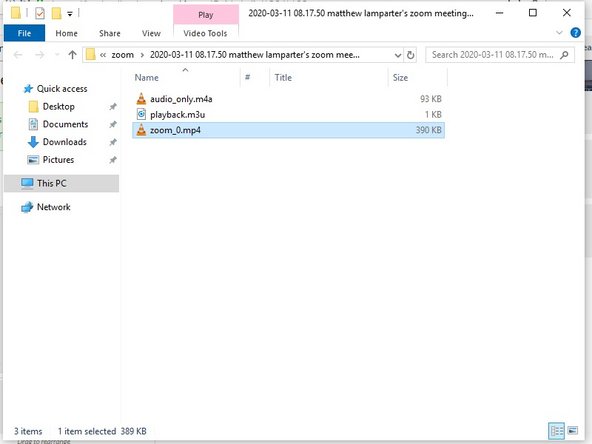This screenshot has width=592, height=444.
Task: Open Desktop in navigation pane
Action: point(59,106)
